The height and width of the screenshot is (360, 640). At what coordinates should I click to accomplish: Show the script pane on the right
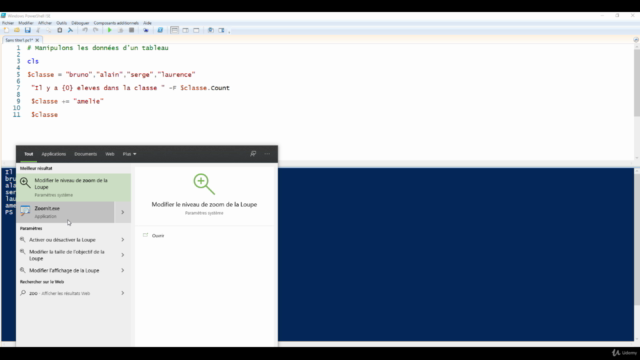click(x=185, y=30)
